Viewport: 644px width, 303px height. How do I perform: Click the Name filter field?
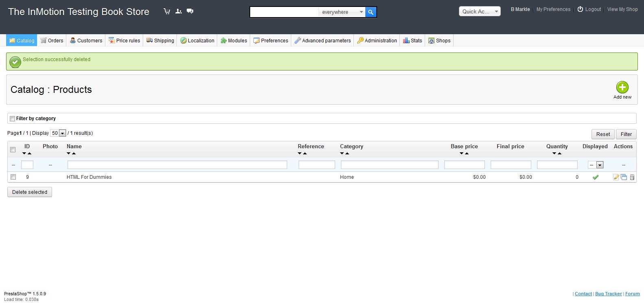(x=177, y=165)
